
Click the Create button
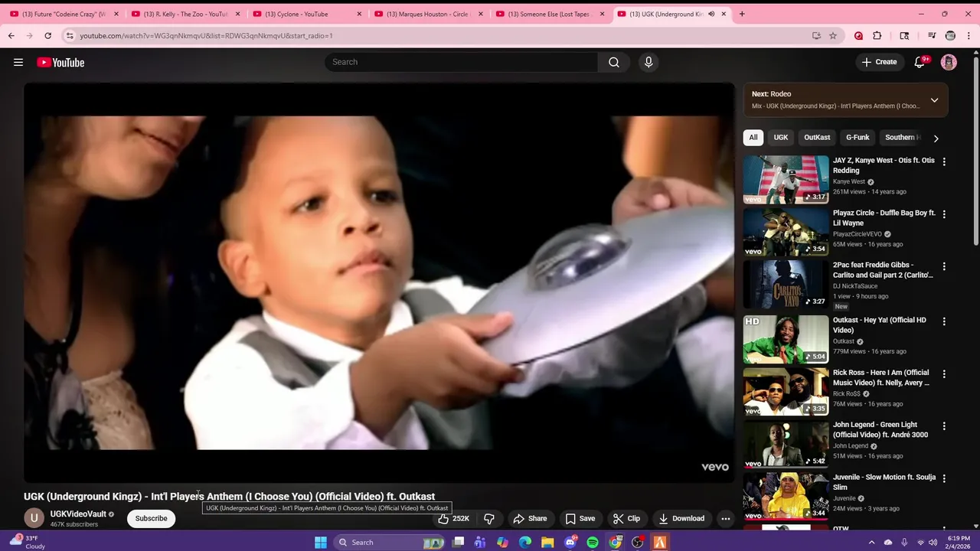coord(879,62)
